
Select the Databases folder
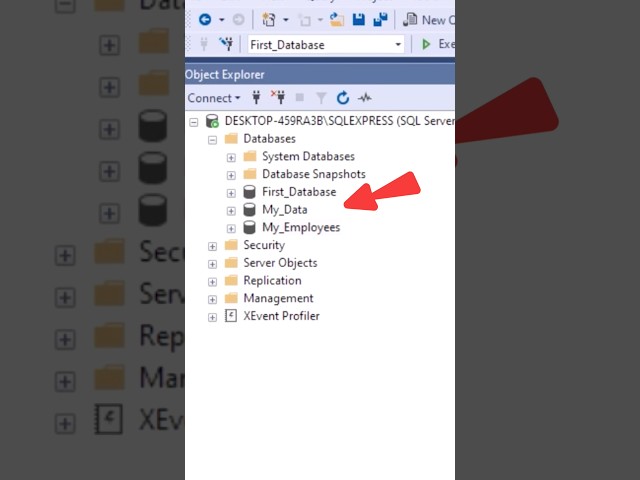click(x=269, y=139)
